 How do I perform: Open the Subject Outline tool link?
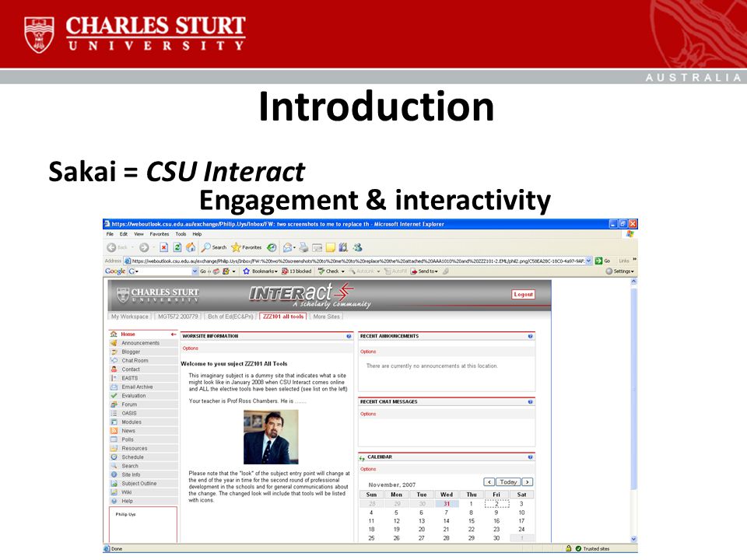coord(139,484)
